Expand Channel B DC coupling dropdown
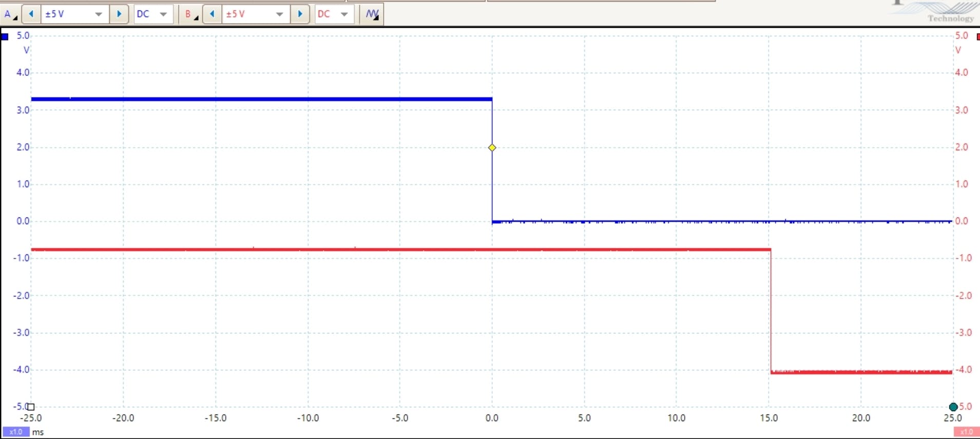This screenshot has height=439, width=980. coord(344,14)
